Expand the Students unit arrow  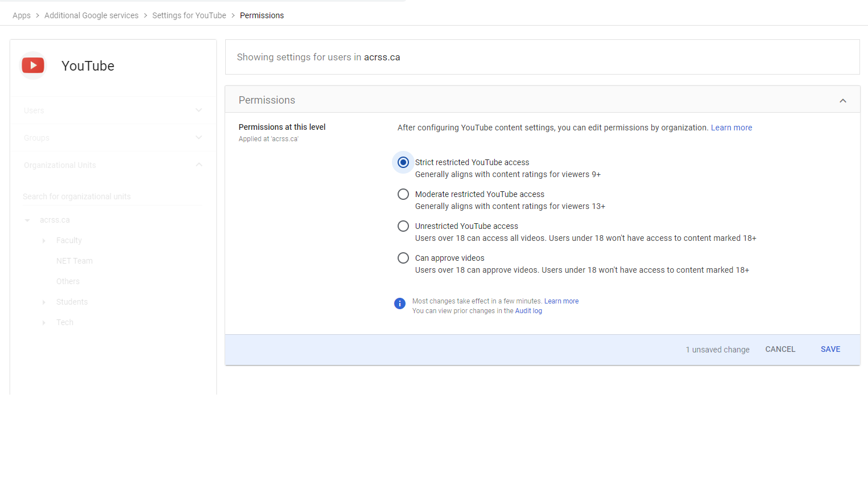(44, 302)
